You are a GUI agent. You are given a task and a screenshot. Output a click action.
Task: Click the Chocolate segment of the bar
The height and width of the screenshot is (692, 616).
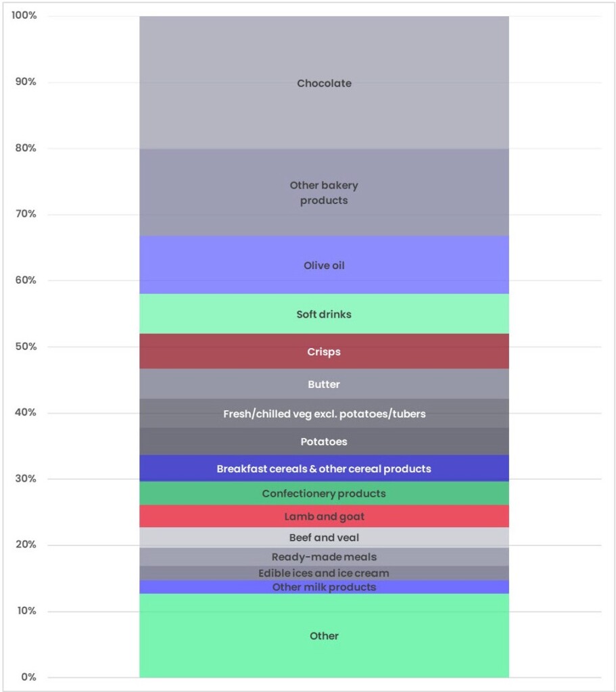click(x=324, y=83)
